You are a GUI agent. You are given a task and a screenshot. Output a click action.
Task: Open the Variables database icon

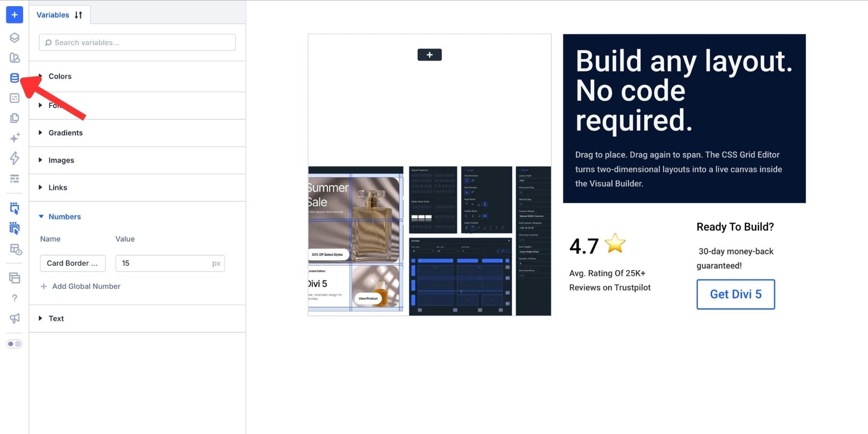(14, 78)
